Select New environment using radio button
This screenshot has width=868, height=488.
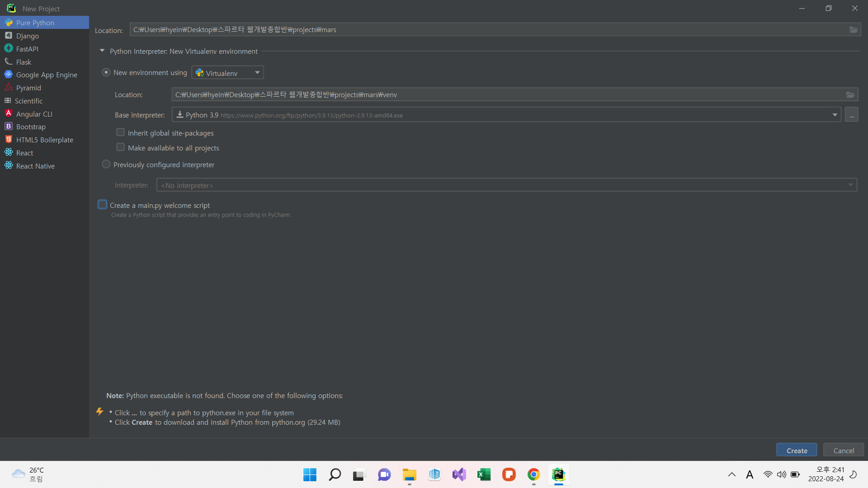tap(106, 72)
